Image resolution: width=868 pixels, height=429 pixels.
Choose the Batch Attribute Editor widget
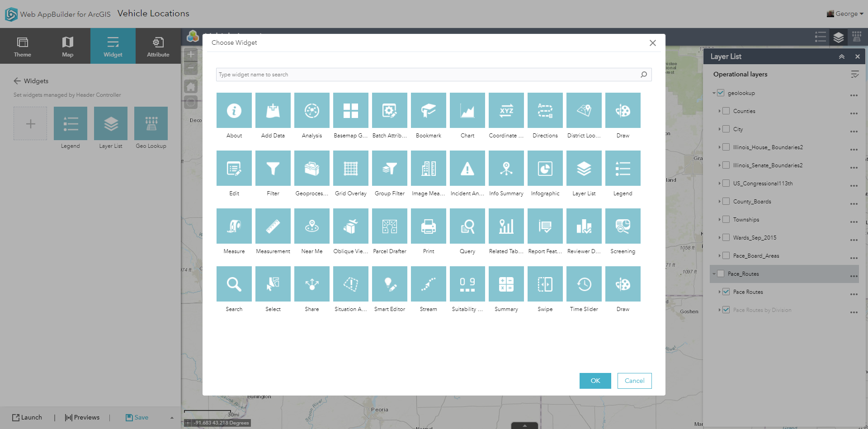coord(390,110)
